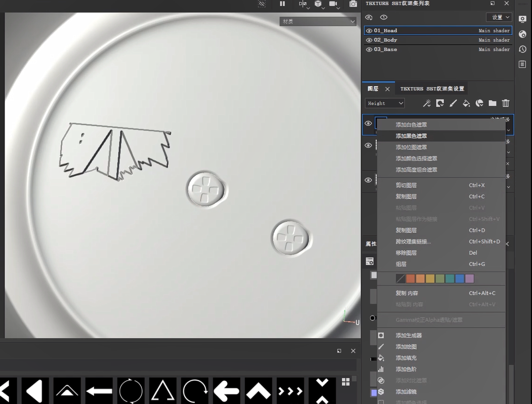Delete layer using the trash icon
This screenshot has width=532, height=404.
pyautogui.click(x=506, y=103)
